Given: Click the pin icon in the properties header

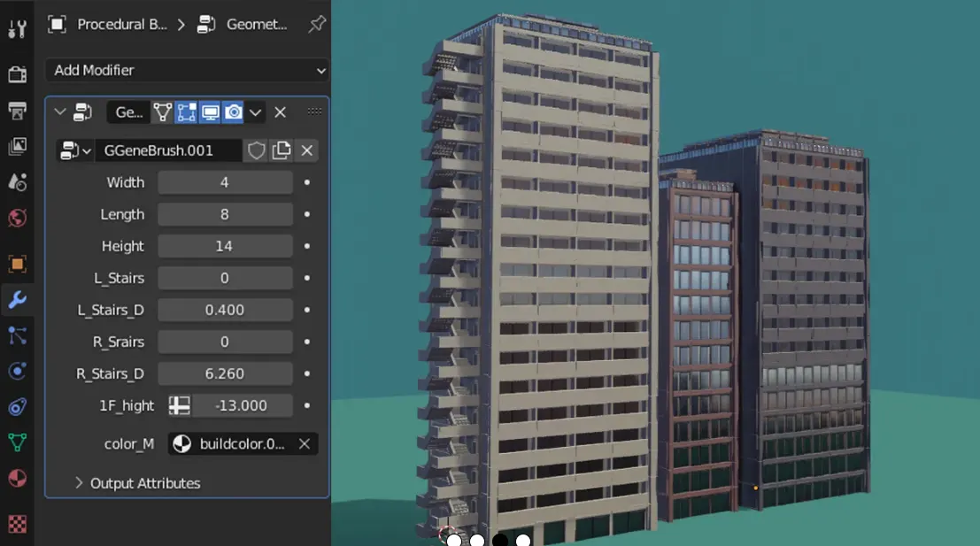Looking at the screenshot, I should coord(316,25).
